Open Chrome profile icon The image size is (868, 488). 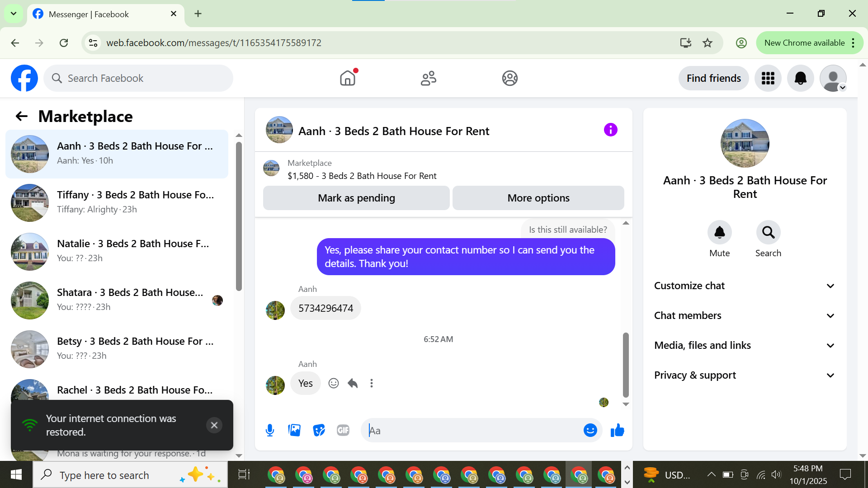741,43
